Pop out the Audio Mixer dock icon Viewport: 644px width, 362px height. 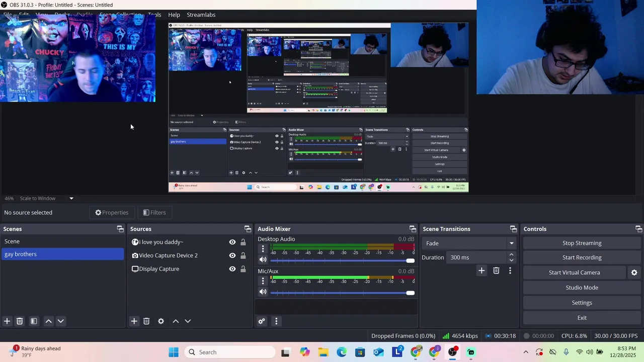click(413, 229)
